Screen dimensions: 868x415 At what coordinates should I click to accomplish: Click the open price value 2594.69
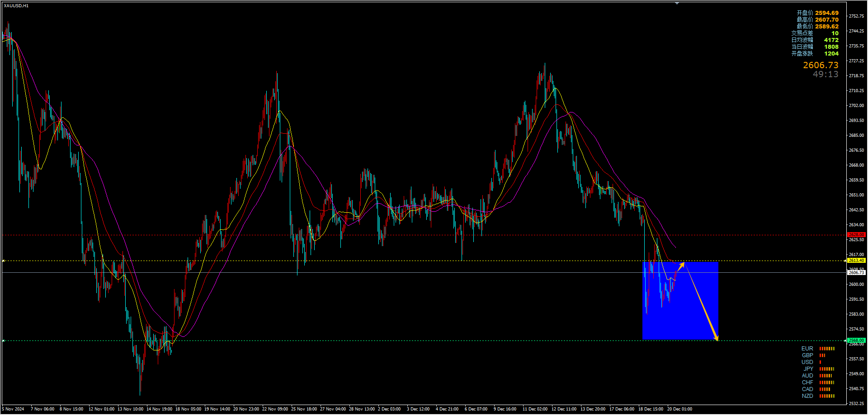[827, 13]
